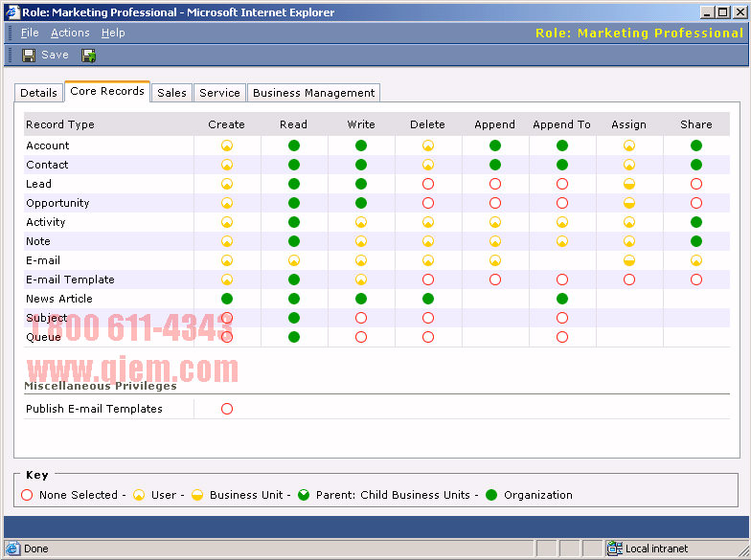Toggle E-mail Template Write privilege icon

tap(361, 280)
